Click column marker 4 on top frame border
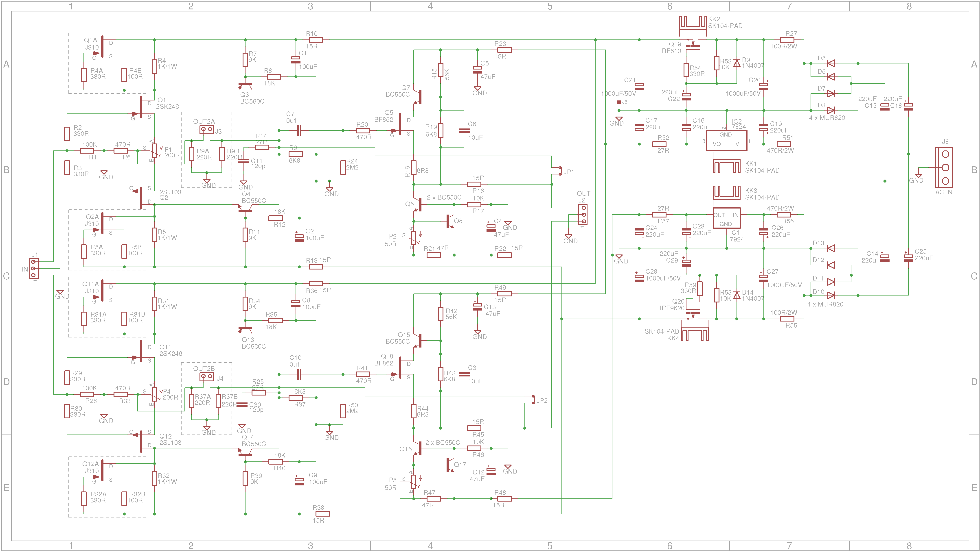Image resolution: width=980 pixels, height=552 pixels. [430, 6]
